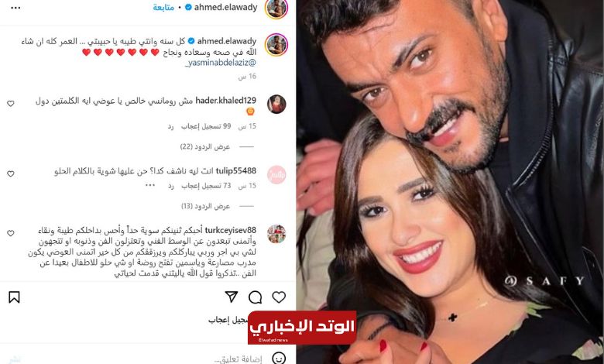Reply to tulip55488's comment

pos(170,186)
